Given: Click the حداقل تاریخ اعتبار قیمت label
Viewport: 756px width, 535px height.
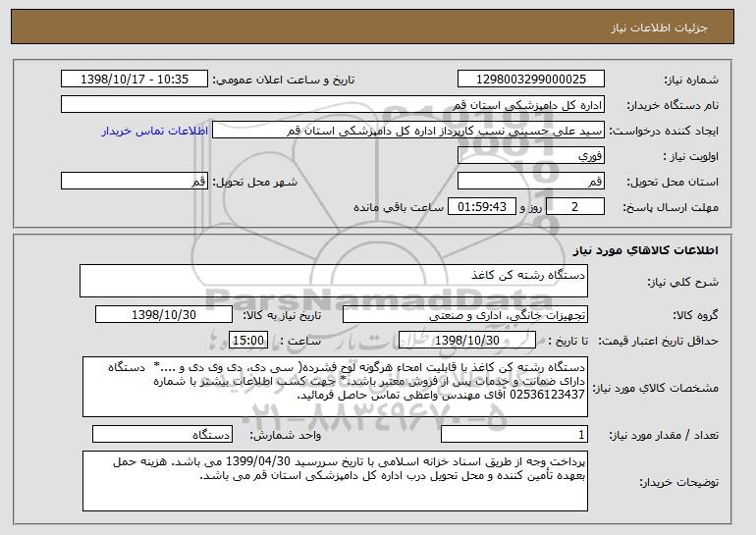Looking at the screenshot, I should coord(658,341).
